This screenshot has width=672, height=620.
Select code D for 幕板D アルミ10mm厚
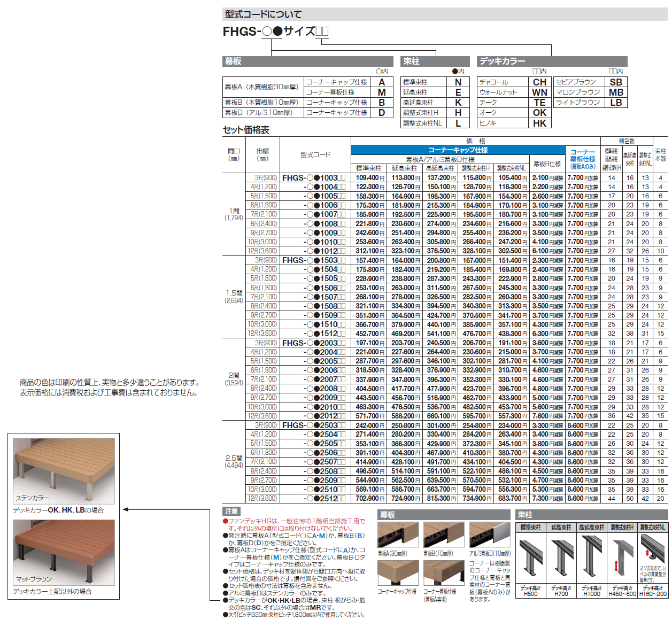pyautogui.click(x=382, y=113)
